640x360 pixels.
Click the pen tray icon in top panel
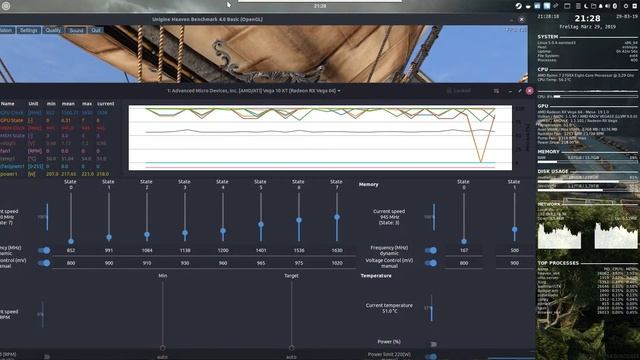pyautogui.click(x=556, y=6)
